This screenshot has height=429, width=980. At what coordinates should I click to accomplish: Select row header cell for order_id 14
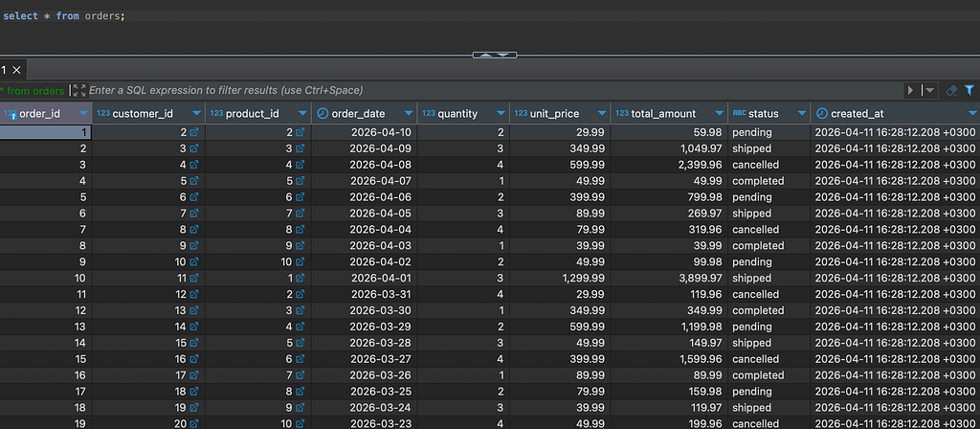click(x=46, y=343)
